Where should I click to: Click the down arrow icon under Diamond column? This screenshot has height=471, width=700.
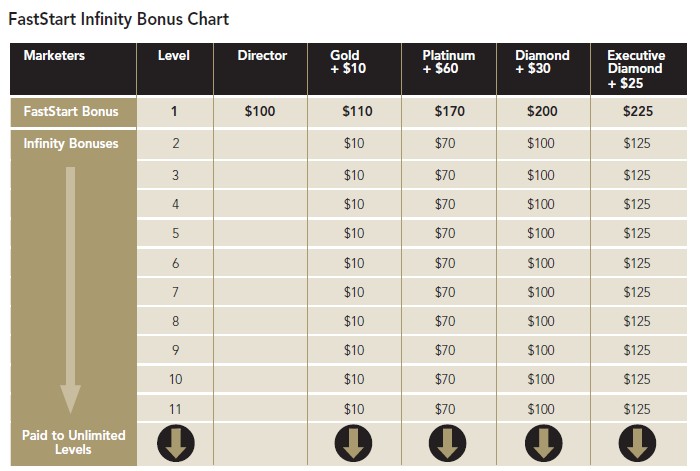543,443
